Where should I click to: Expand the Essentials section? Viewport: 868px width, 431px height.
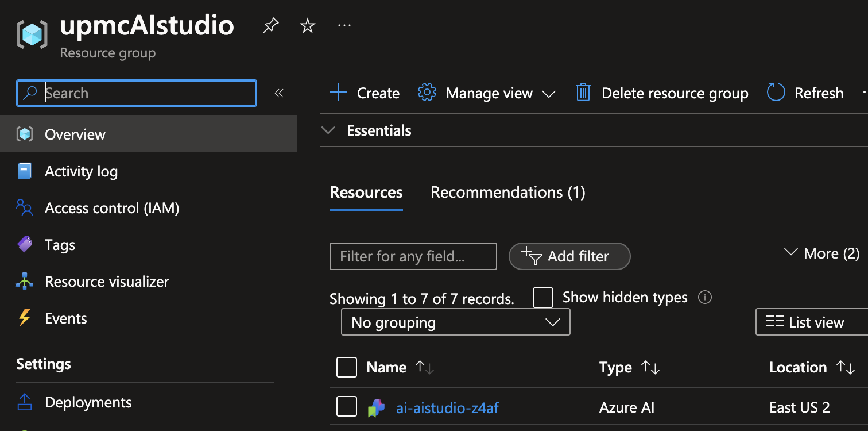tap(328, 130)
